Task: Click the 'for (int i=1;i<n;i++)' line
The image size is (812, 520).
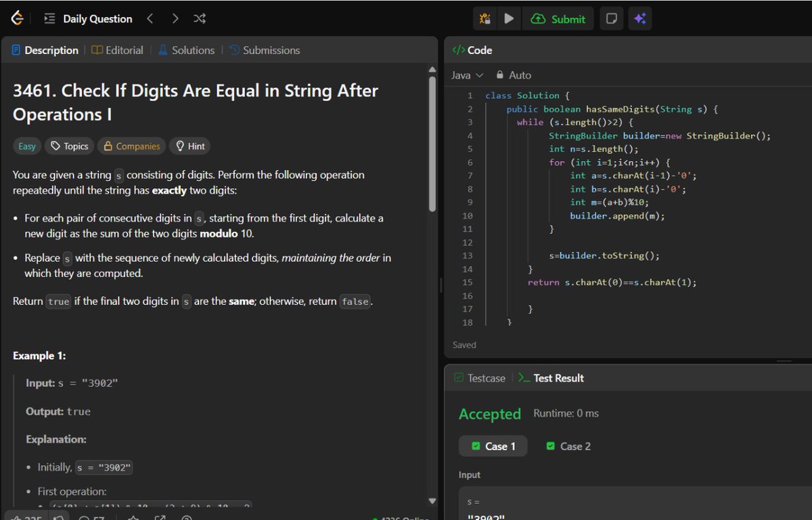Action: coord(610,162)
